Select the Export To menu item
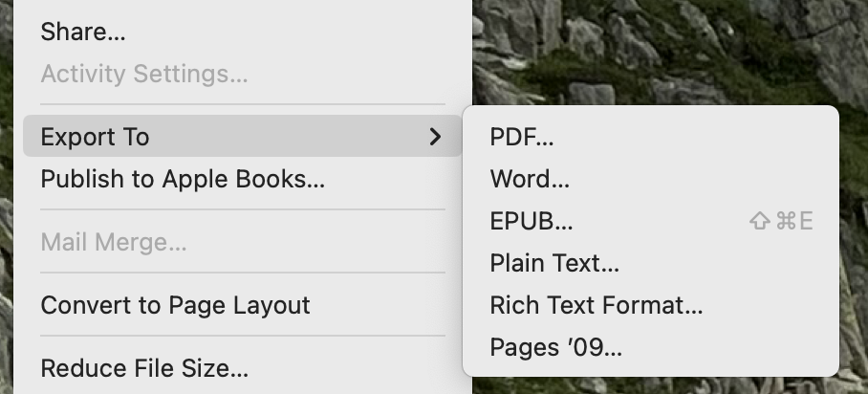Viewport: 868px width, 394px height. click(x=243, y=137)
